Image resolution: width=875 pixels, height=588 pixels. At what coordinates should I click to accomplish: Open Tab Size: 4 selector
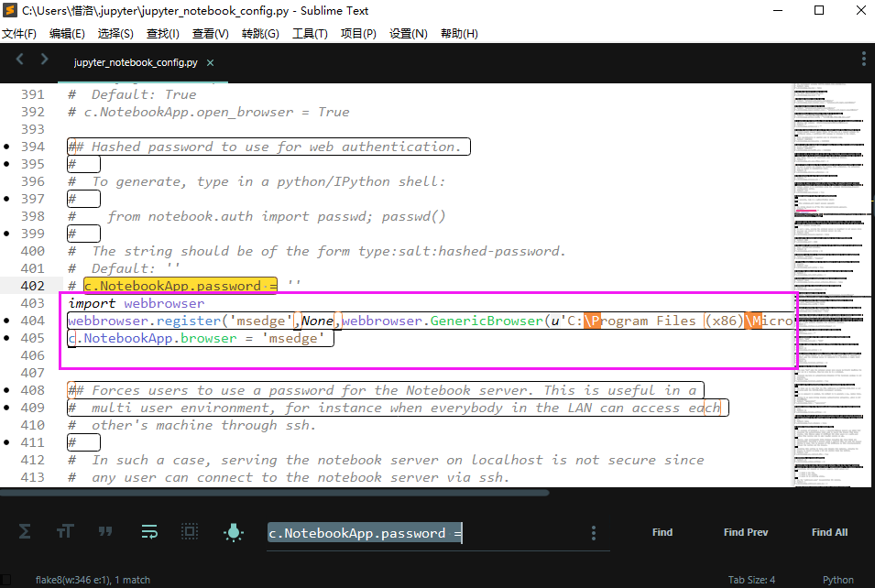(751, 580)
